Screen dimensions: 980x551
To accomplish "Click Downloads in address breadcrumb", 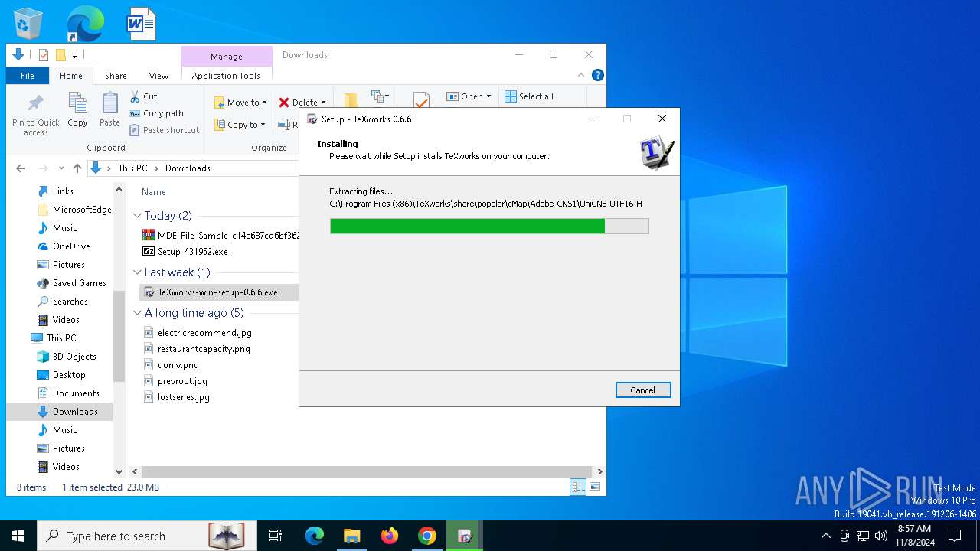I will 188,168.
